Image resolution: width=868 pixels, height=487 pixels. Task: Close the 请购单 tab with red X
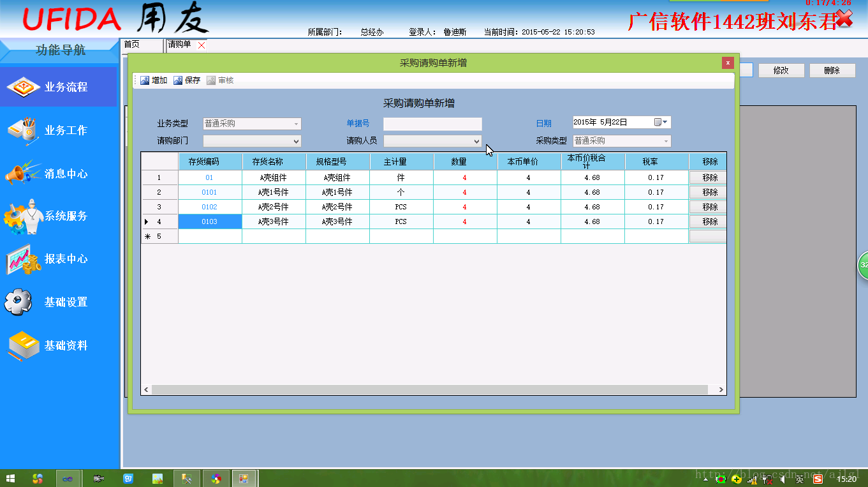tap(202, 45)
